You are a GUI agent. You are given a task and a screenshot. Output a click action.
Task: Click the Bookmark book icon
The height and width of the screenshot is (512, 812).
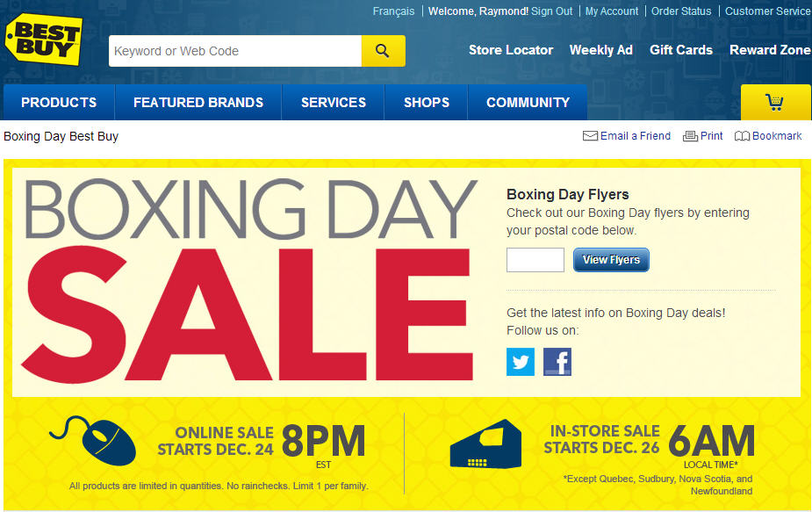point(742,136)
